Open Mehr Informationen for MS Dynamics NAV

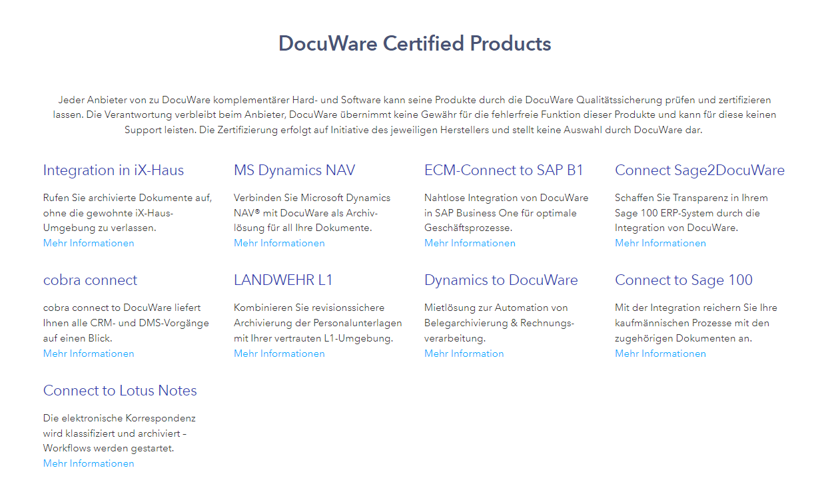point(279,243)
